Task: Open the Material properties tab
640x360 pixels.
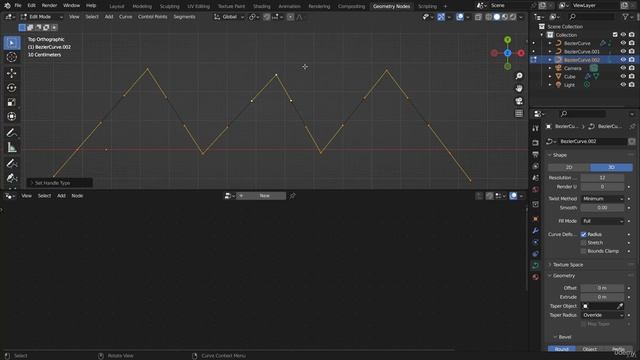Action: click(536, 277)
